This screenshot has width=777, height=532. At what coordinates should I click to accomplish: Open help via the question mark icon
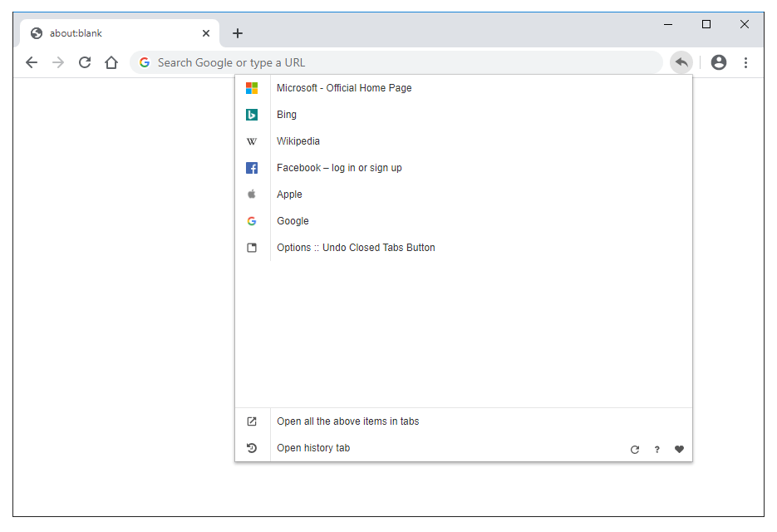pyautogui.click(x=657, y=450)
